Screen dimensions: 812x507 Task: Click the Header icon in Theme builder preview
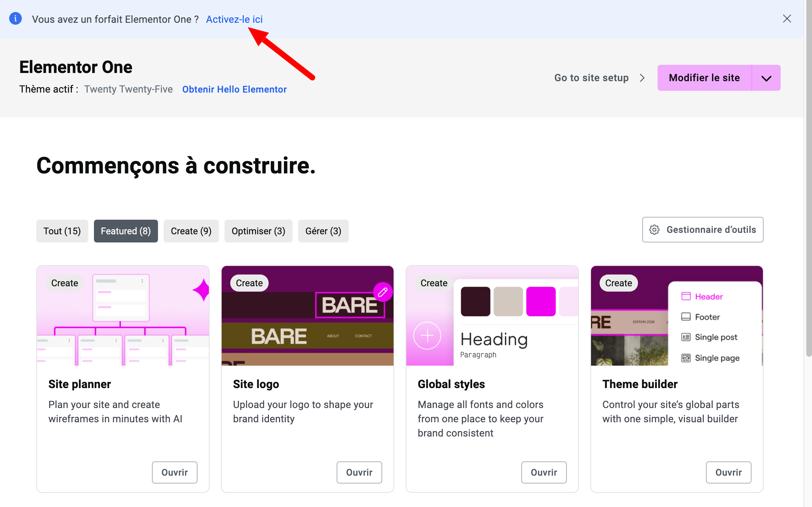686,296
